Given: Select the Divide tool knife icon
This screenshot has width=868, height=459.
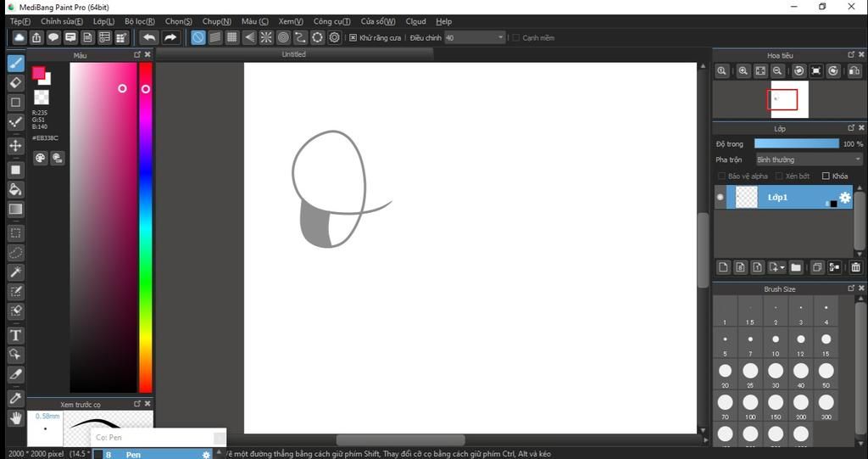Looking at the screenshot, I should point(15,374).
